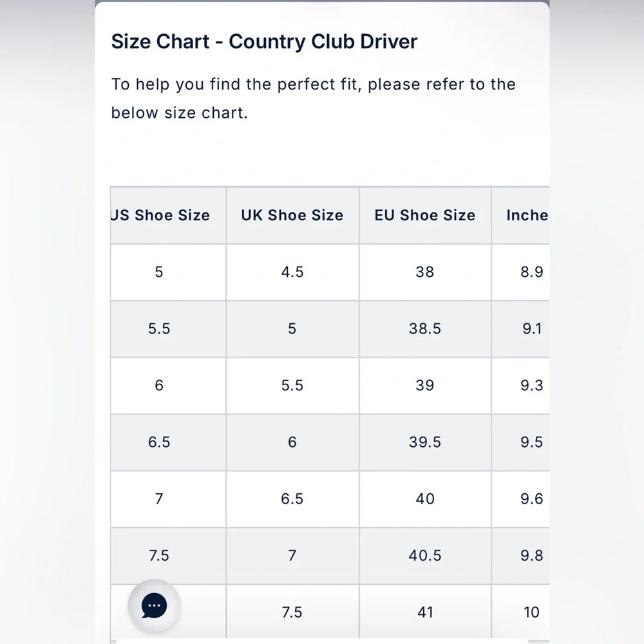Click the EU size 41 cell
The image size is (644, 644).
point(425,612)
